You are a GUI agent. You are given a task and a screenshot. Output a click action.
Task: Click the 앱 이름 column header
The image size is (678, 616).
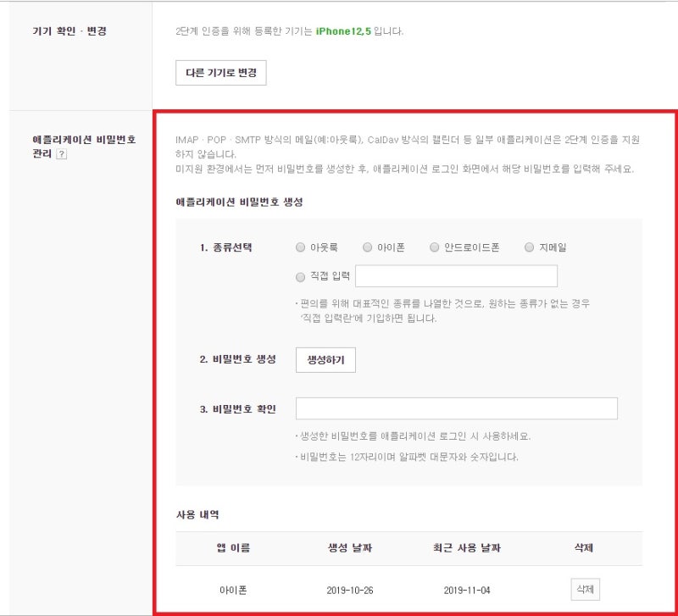[233, 548]
